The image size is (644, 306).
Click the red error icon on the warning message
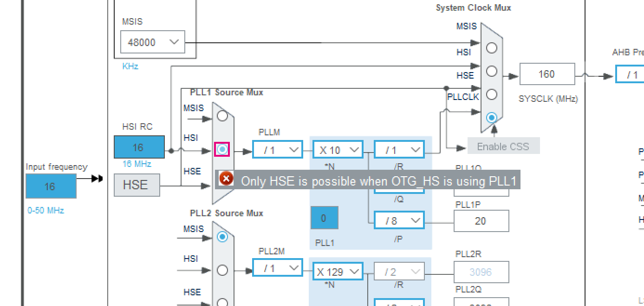pos(226,179)
